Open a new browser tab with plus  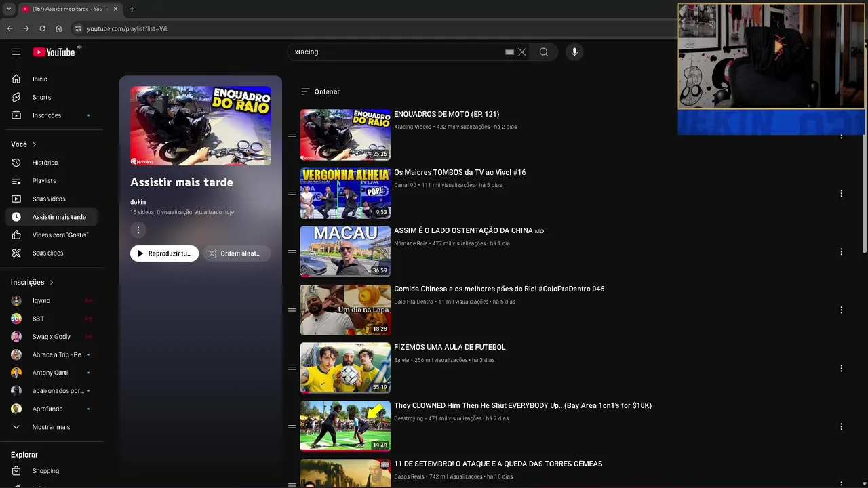(132, 9)
